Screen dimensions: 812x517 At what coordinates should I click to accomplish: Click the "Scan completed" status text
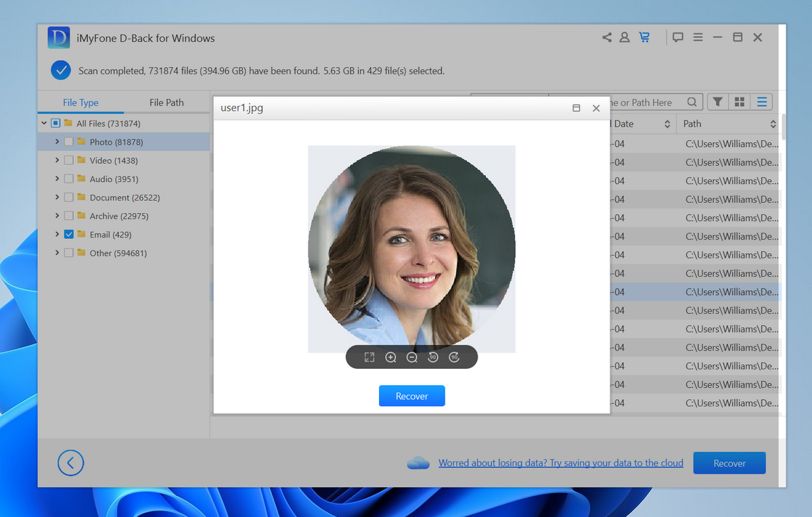coord(261,70)
